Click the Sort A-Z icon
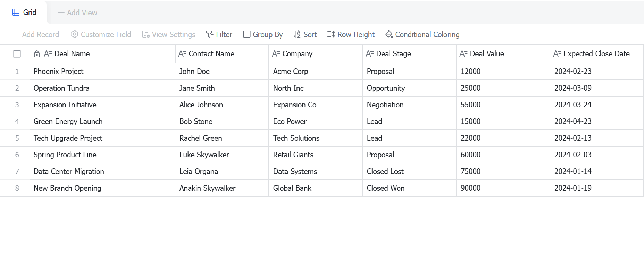Image resolution: width=644 pixels, height=274 pixels. 297,34
